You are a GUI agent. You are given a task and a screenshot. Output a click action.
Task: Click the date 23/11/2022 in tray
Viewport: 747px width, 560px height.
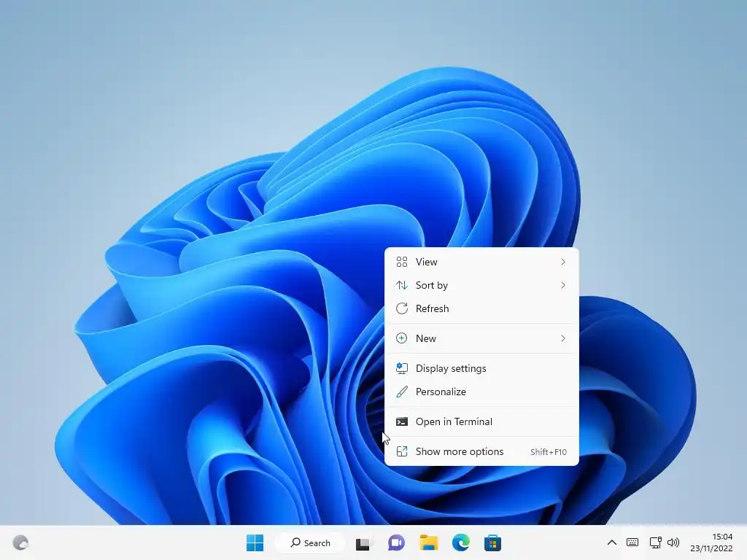pos(711,548)
